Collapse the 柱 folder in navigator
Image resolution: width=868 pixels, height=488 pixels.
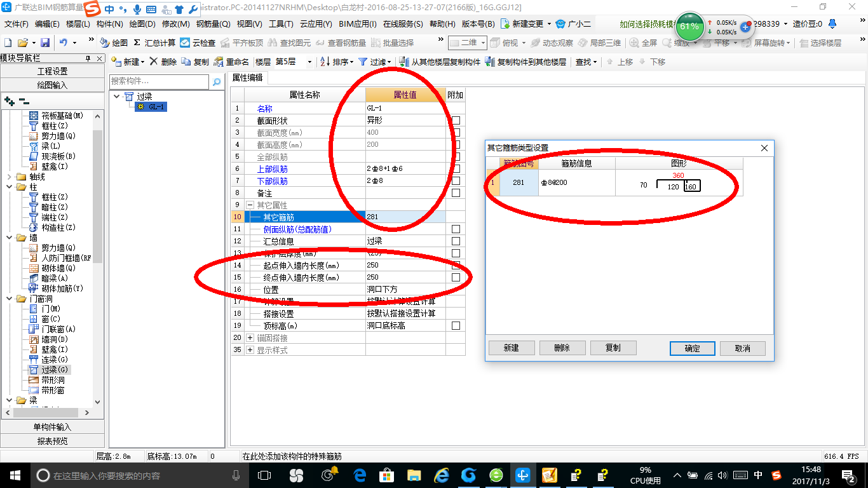pos(9,187)
